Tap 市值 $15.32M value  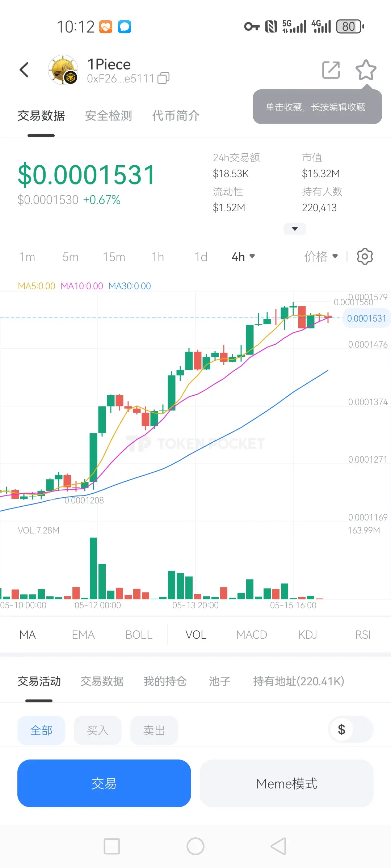click(x=321, y=174)
